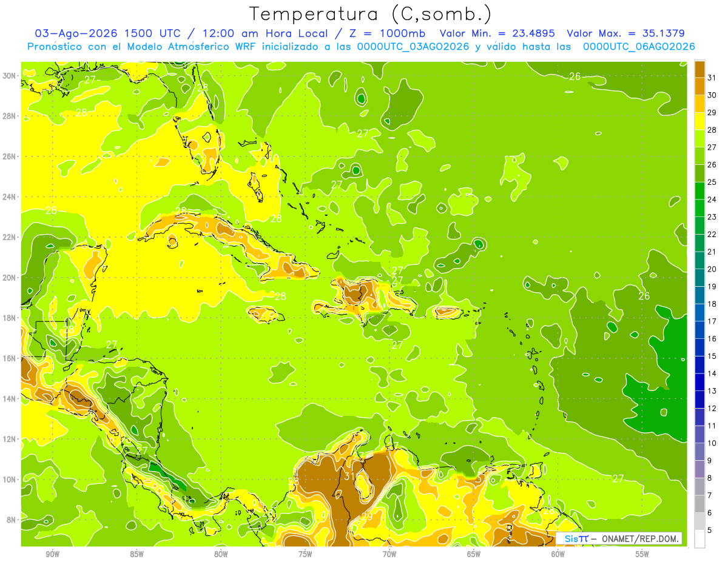Click the '0000UTC_06AGO2026' valid-until text
The width and height of the screenshot is (728, 562).
(638, 47)
